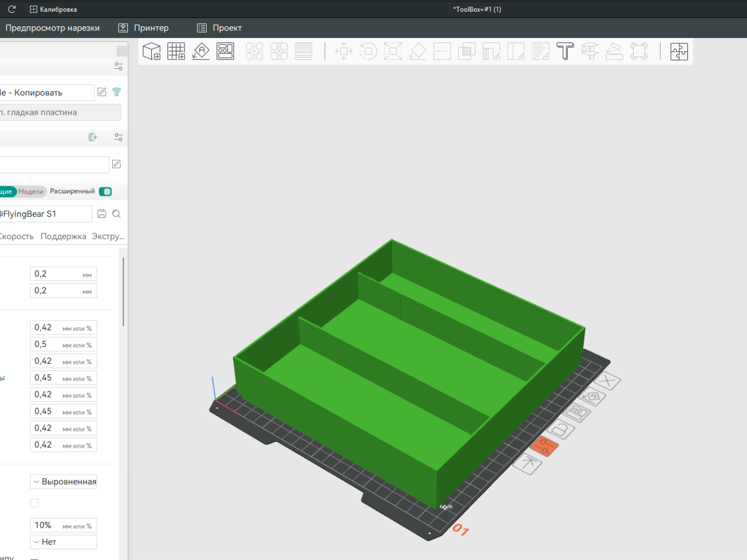Open the Копировать printer preset dropdown
Screen dimensions: 747x560
pos(47,93)
